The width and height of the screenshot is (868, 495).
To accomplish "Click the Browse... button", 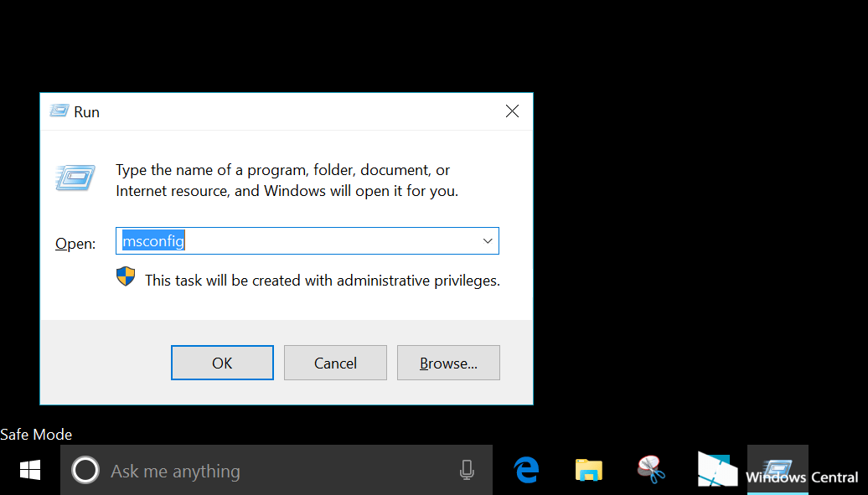I will (x=448, y=362).
